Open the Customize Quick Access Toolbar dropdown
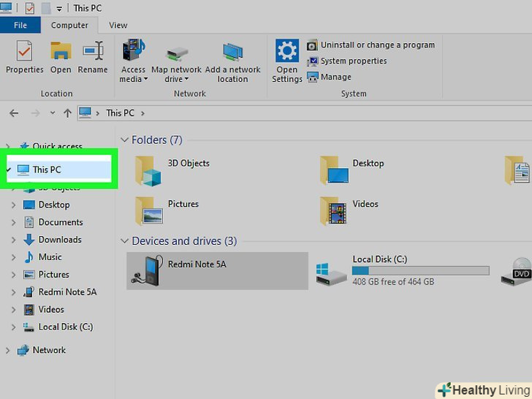This screenshot has height=399, width=532. click(59, 9)
